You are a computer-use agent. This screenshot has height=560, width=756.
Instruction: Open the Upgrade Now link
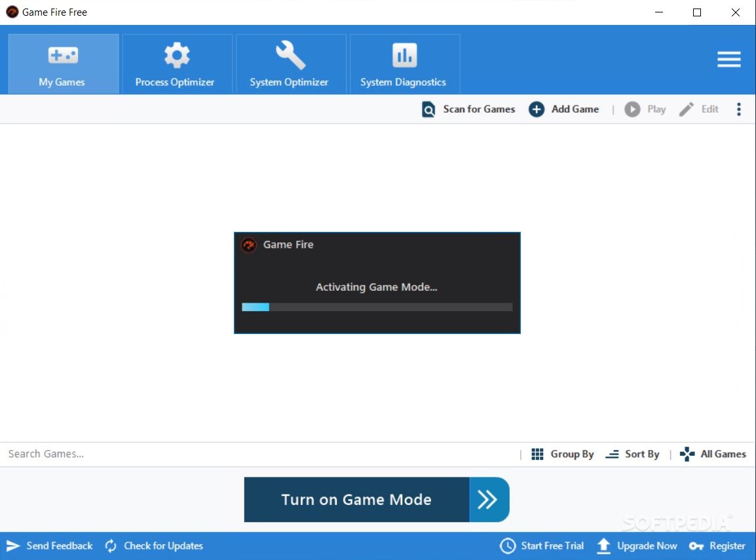click(647, 546)
